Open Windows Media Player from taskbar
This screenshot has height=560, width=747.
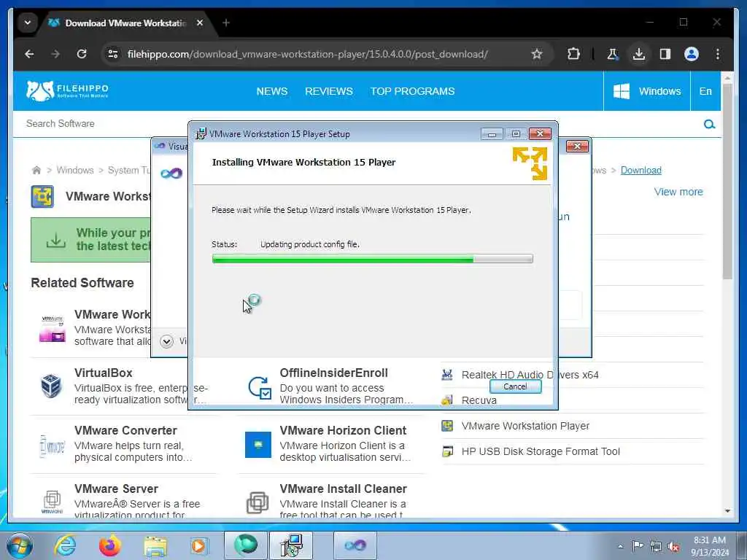coord(198,545)
